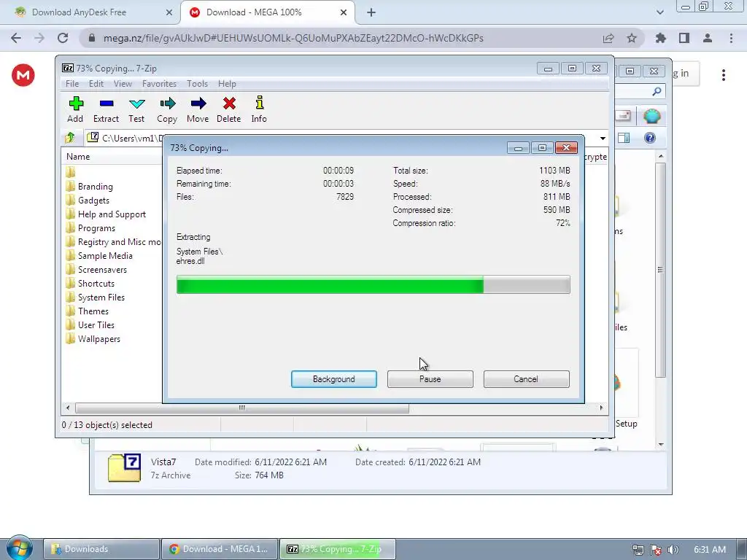Open Downloads from the taskbar
Viewport: 747px width, 560px height.
point(101,549)
